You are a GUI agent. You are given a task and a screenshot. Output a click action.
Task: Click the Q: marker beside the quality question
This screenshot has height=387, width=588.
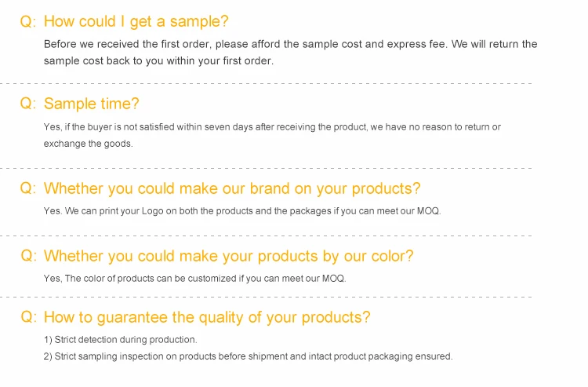pyautogui.click(x=28, y=317)
